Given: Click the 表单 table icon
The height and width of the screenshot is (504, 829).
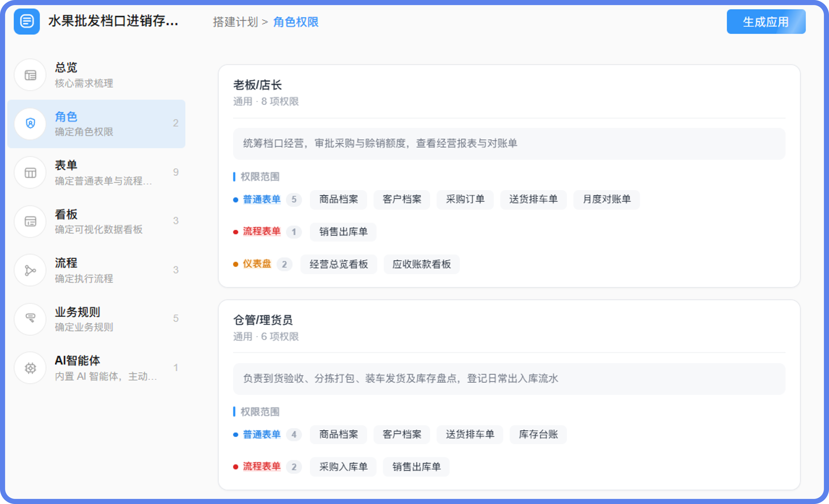Looking at the screenshot, I should tap(30, 173).
